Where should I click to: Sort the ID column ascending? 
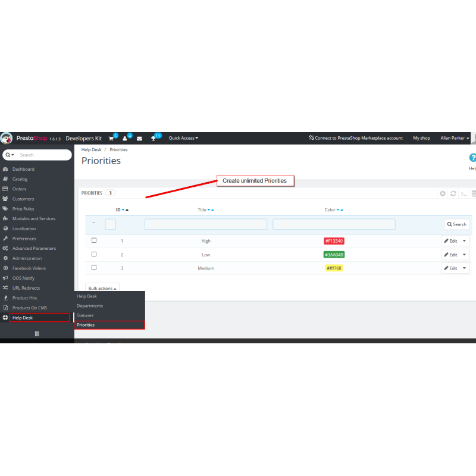point(127,210)
